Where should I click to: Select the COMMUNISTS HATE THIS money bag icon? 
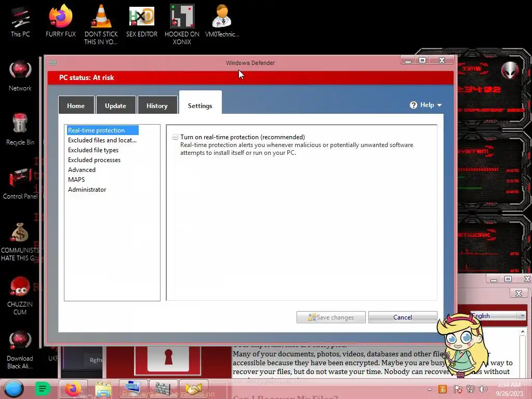coord(20,242)
